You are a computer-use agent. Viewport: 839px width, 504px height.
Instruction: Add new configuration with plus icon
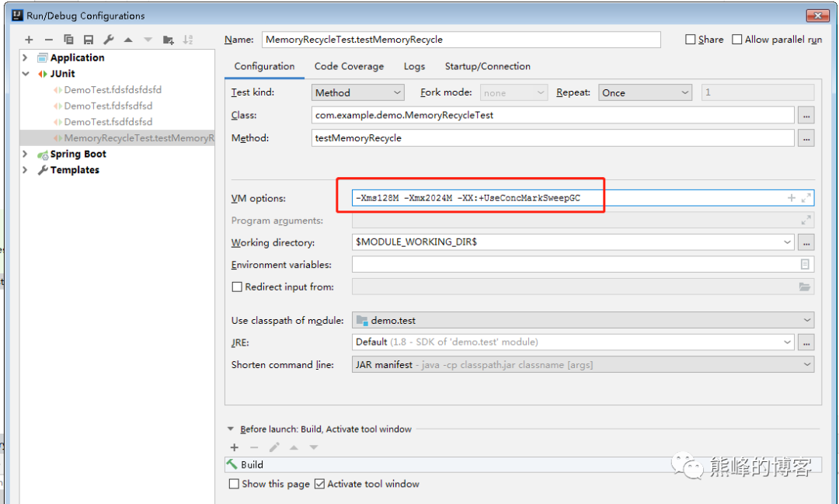click(x=29, y=40)
